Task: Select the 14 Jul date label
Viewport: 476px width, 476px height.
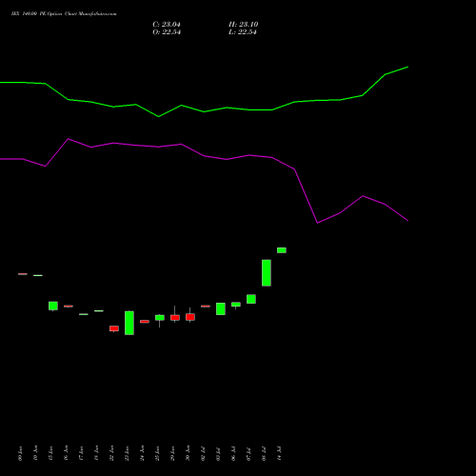Action: click(279, 453)
